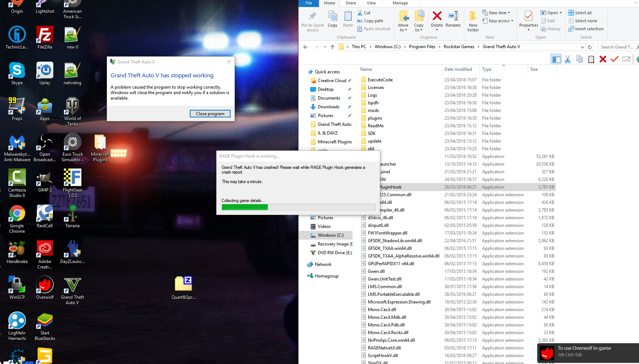Click the Overwolf in-game notification

tap(588, 353)
